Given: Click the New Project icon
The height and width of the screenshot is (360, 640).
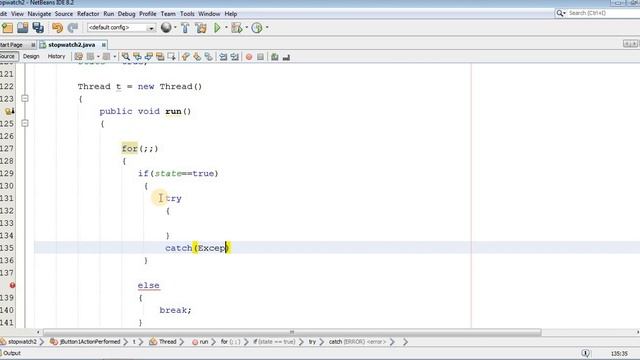Looking at the screenshot, I should 7,28.
